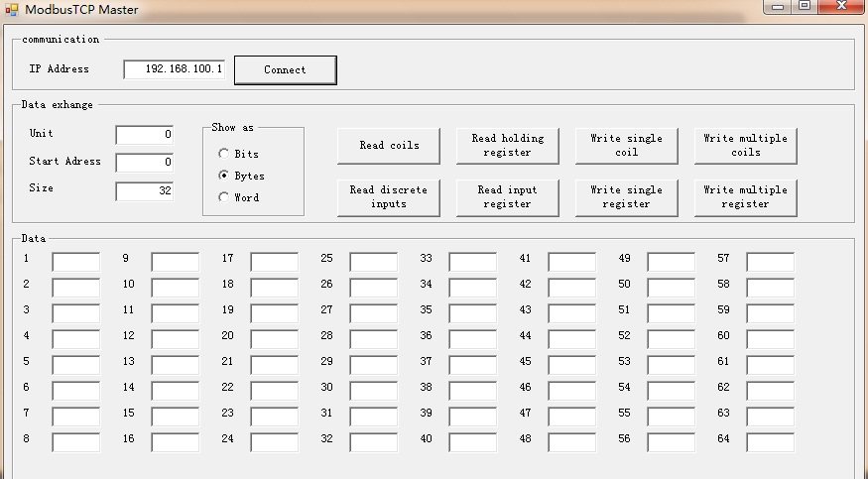The height and width of the screenshot is (479, 868).
Task: Click data field number 64
Action: pyautogui.click(x=771, y=442)
